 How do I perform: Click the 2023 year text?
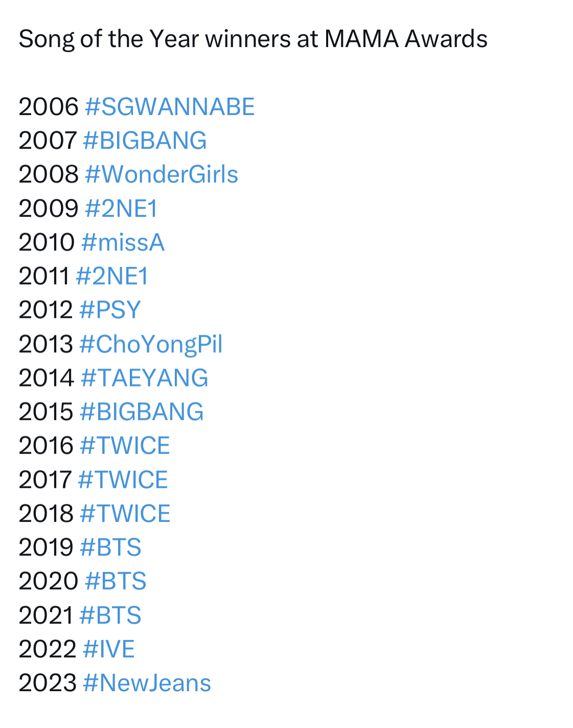pyautogui.click(x=48, y=683)
